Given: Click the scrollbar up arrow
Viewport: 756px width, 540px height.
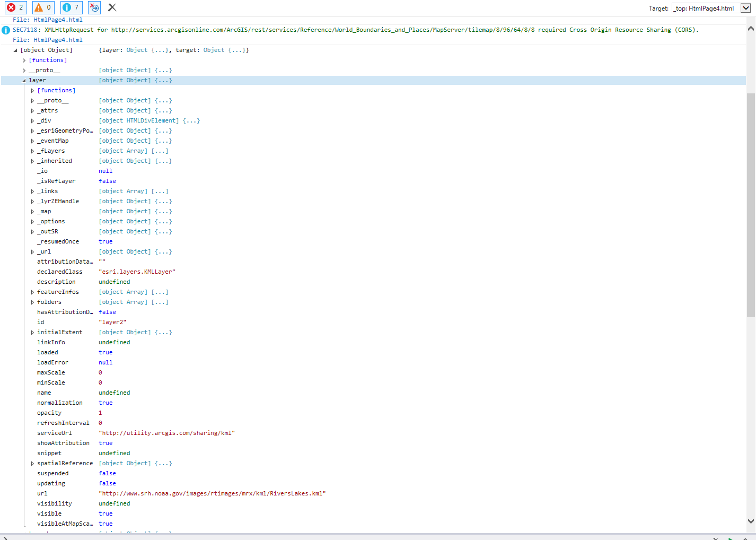Looking at the screenshot, I should pyautogui.click(x=751, y=29).
